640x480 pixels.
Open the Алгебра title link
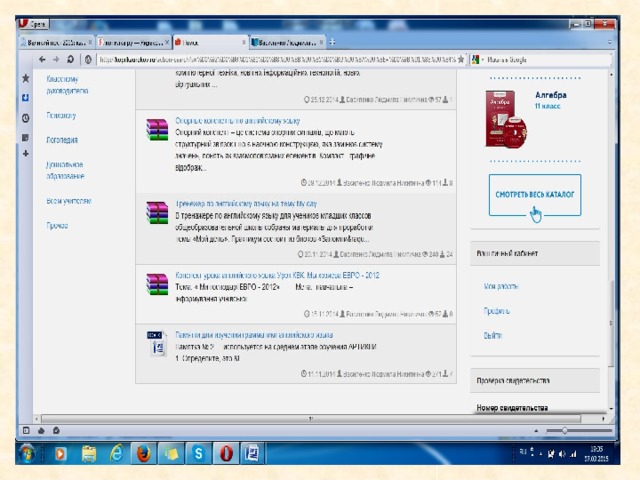(x=551, y=95)
